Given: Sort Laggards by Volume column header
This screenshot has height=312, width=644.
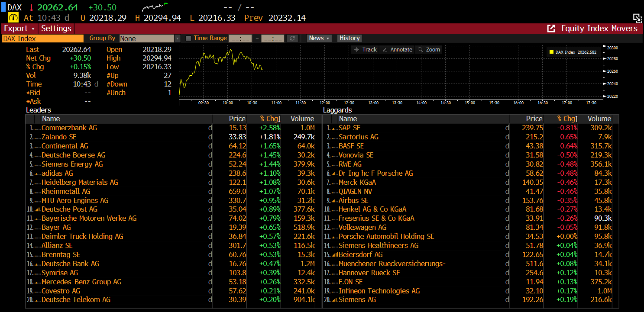Looking at the screenshot, I should pyautogui.click(x=599, y=119).
